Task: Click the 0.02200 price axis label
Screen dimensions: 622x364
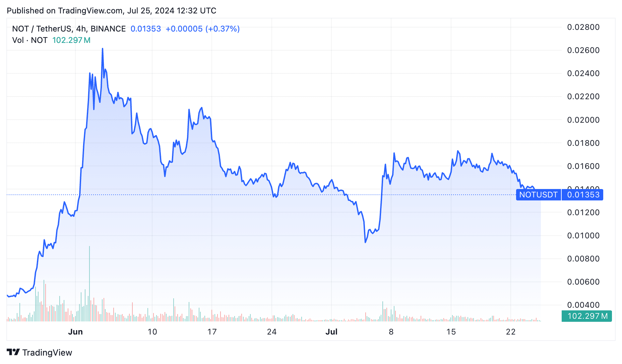Action: pyautogui.click(x=583, y=97)
